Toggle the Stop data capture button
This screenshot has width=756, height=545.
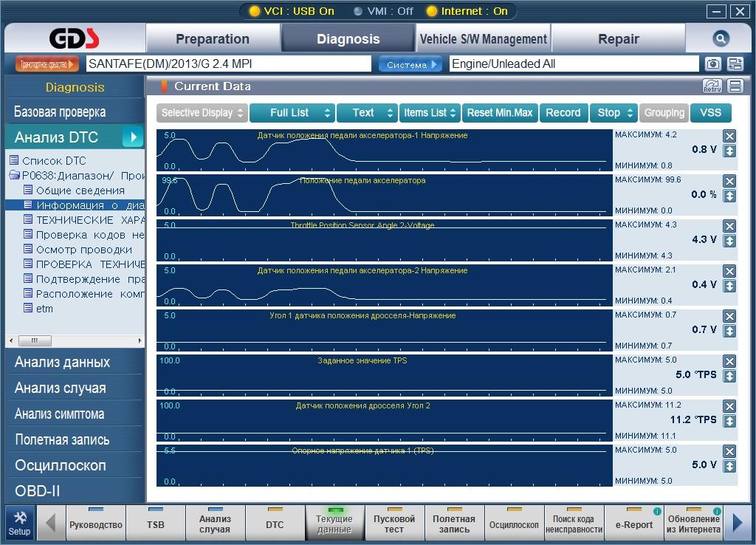(615, 113)
